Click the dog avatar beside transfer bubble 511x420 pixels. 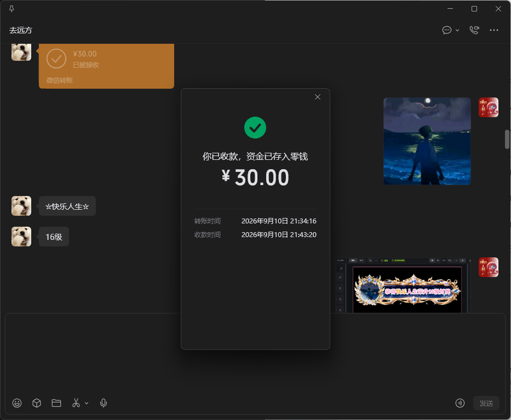21,52
